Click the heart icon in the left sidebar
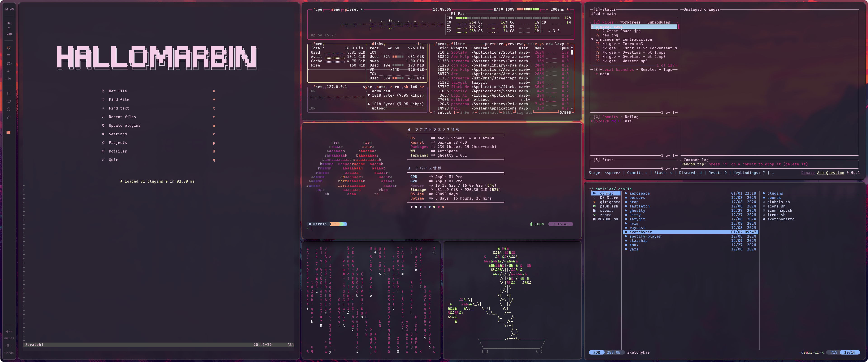This screenshot has height=362, width=868. [x=9, y=48]
